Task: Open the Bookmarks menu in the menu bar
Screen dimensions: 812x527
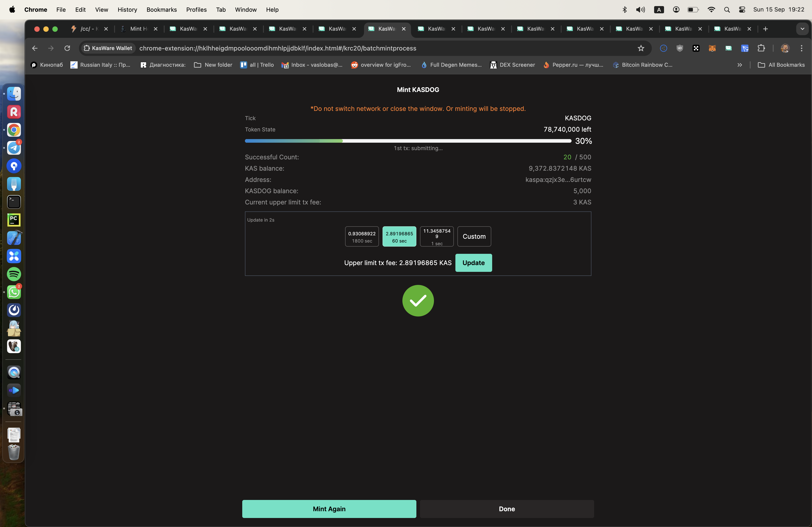Action: click(x=161, y=9)
